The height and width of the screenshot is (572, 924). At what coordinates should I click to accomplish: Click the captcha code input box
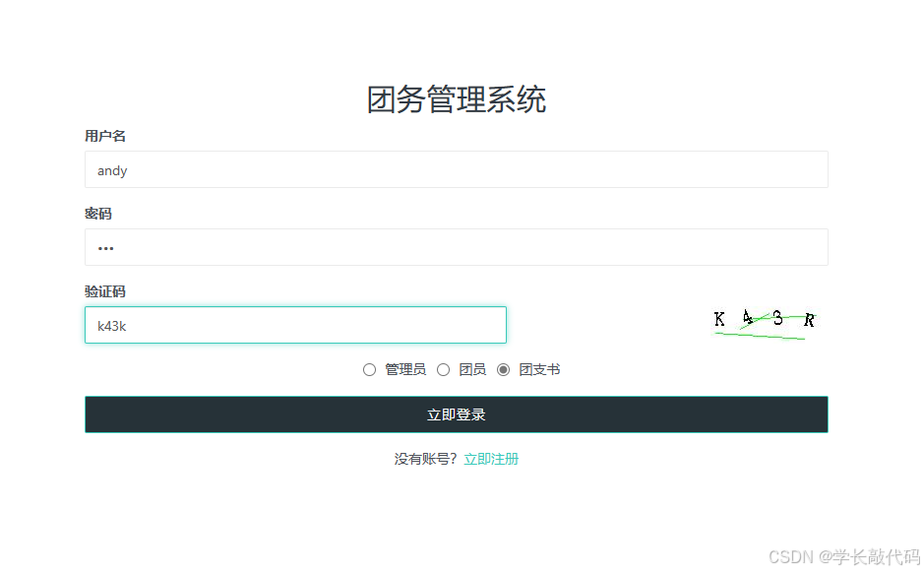pyautogui.click(x=295, y=325)
